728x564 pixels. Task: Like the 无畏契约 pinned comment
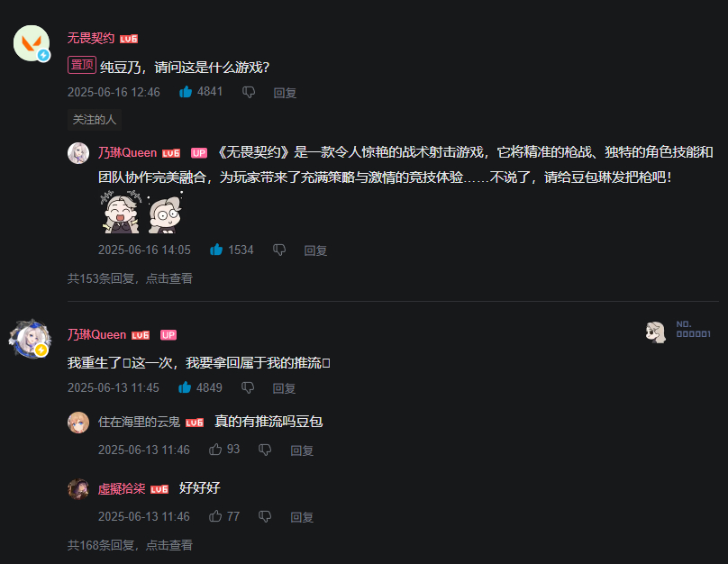[186, 92]
